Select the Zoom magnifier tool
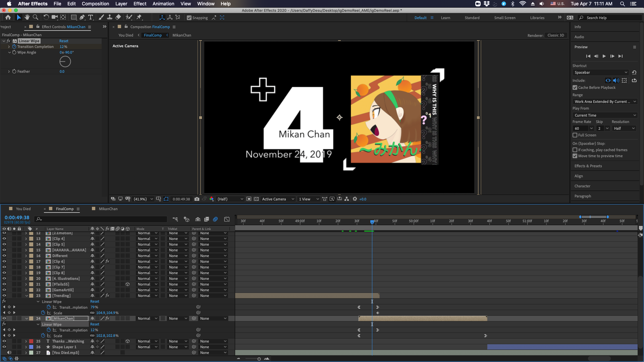 35,17
